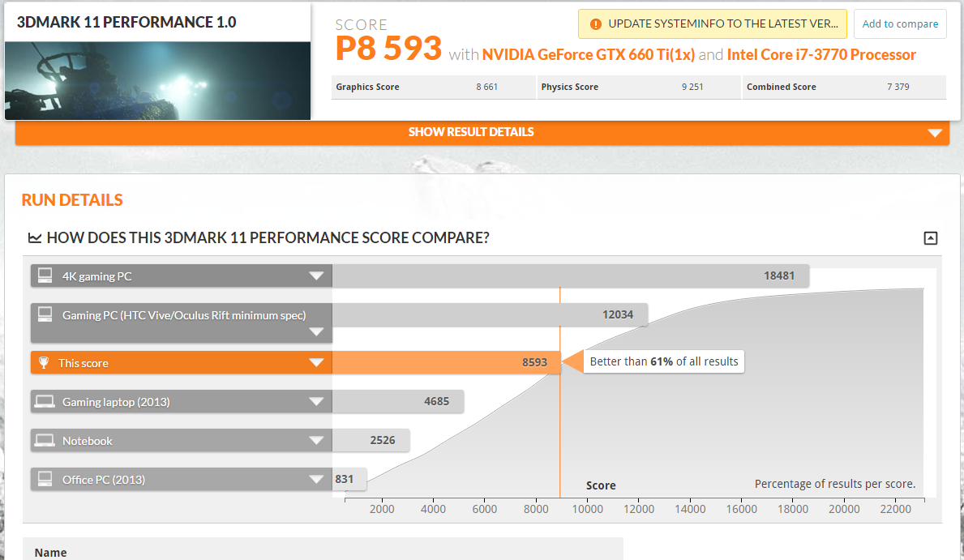
Task: Expand the Office PC (2013) row arrow
Action: [316, 480]
